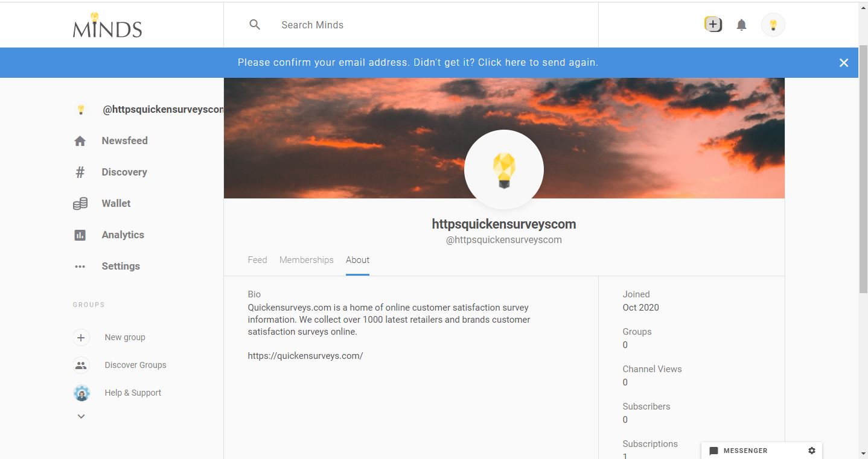The width and height of the screenshot is (868, 459).
Task: Click the Subscribers label
Action: point(646,407)
